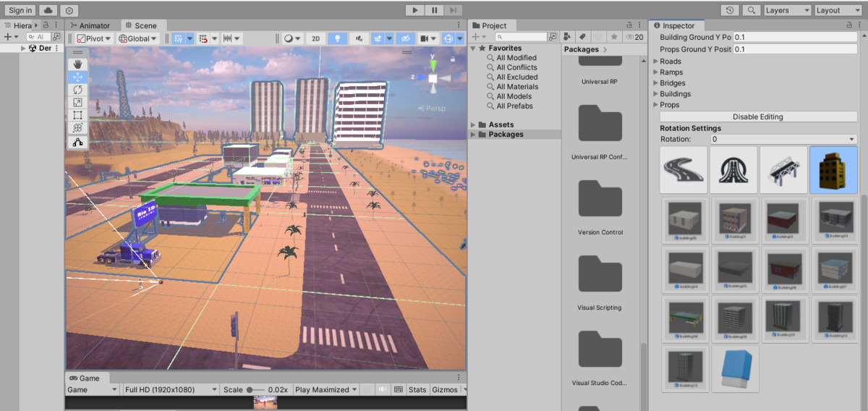The width and height of the screenshot is (868, 411).
Task: Open the custom editor tools button
Action: [x=77, y=143]
